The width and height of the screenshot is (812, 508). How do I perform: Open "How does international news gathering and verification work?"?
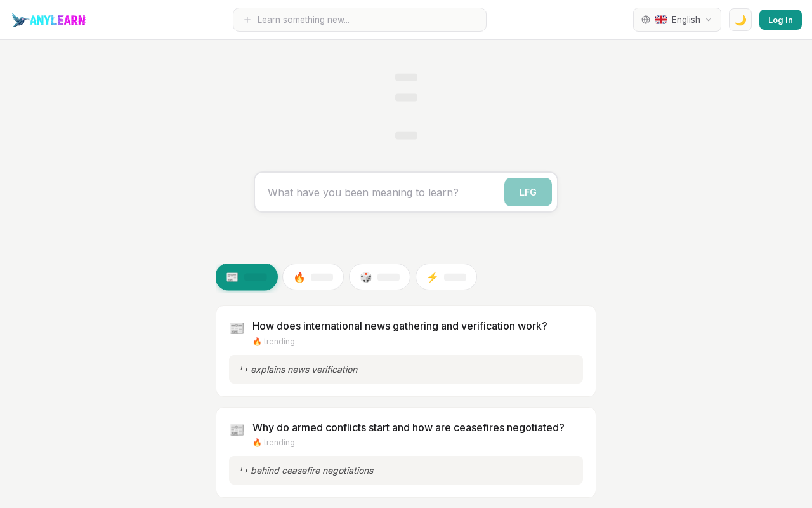(400, 326)
